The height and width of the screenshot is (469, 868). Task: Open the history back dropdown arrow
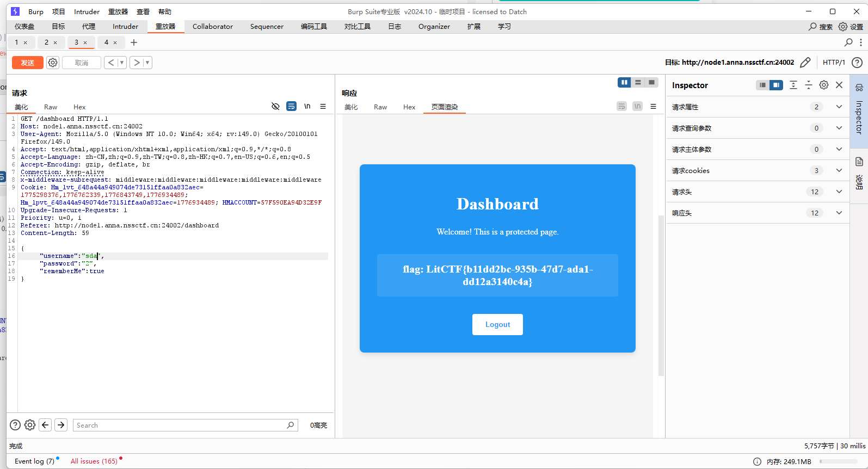click(122, 63)
